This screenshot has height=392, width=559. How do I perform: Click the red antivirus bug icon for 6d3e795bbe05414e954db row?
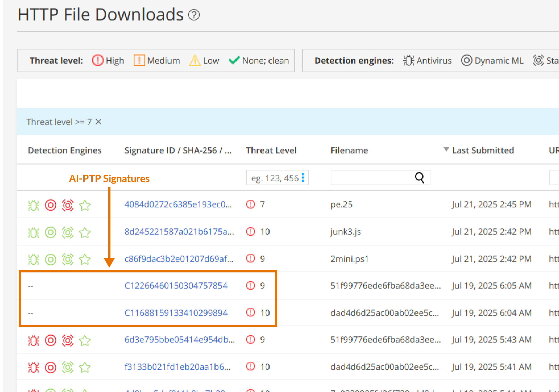[x=34, y=340]
